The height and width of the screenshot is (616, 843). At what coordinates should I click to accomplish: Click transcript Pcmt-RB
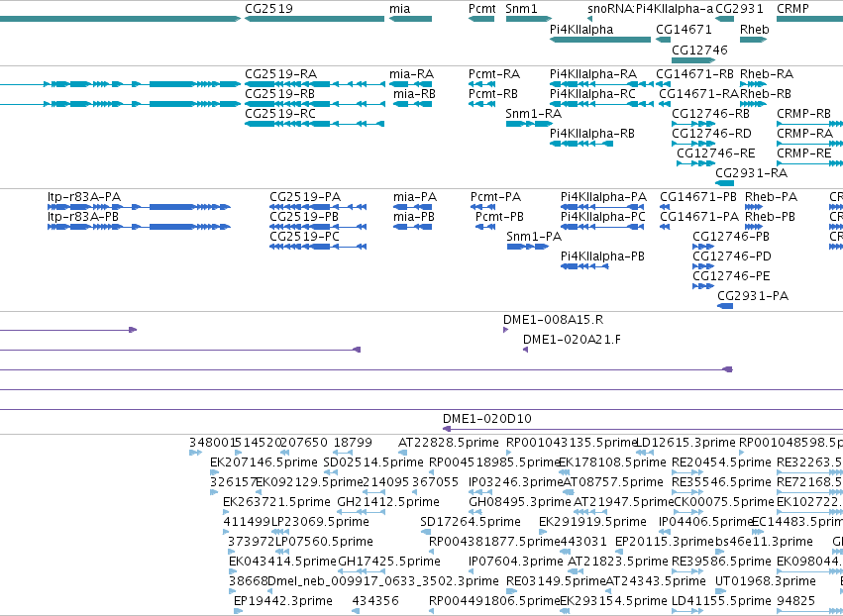(x=481, y=104)
